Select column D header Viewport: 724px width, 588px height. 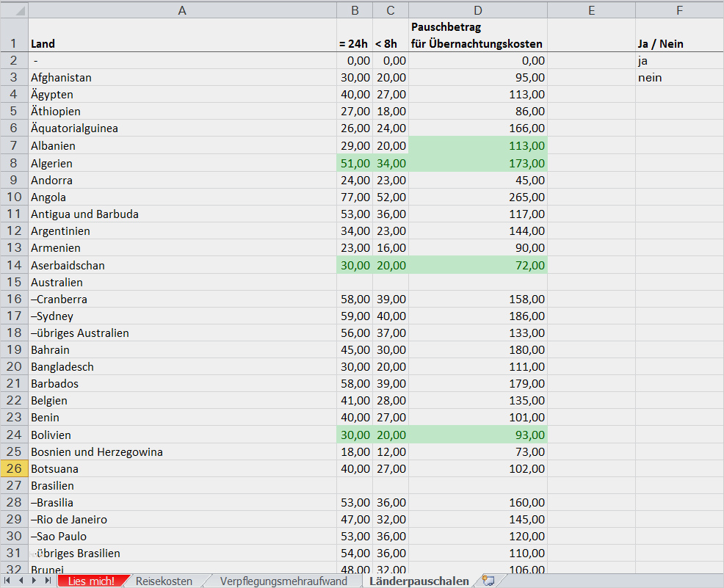click(x=478, y=10)
